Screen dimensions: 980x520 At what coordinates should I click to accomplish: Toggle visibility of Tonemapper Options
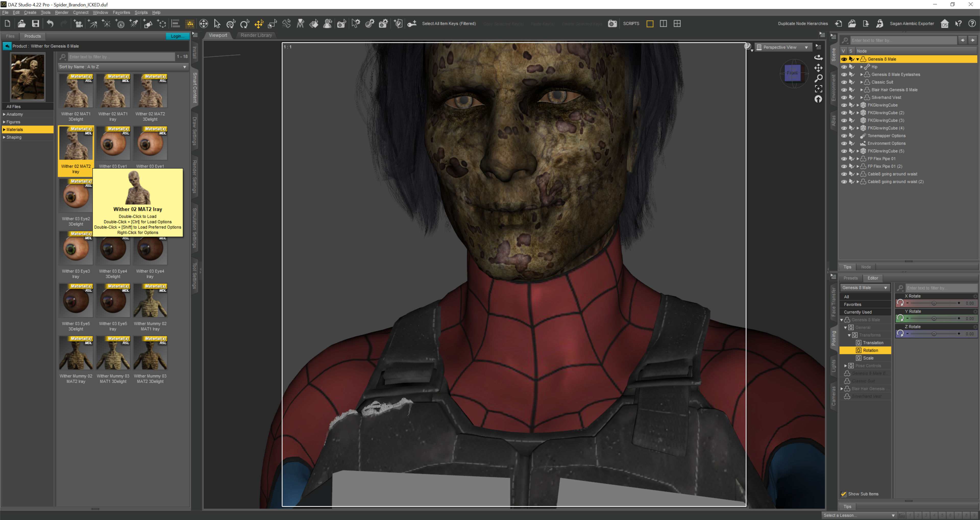coord(844,136)
